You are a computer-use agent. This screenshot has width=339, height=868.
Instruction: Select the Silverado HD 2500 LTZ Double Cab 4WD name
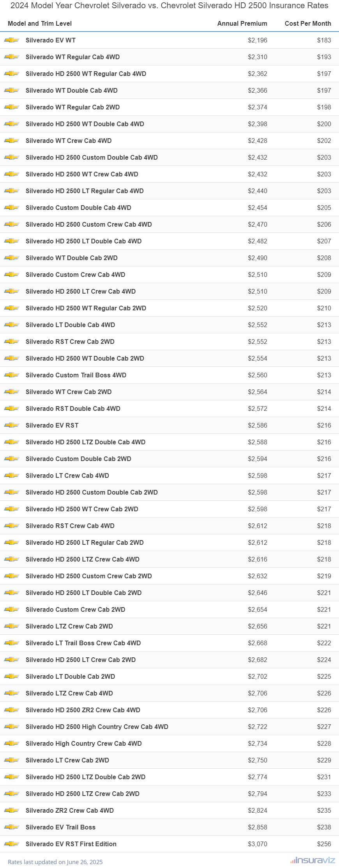click(x=86, y=442)
